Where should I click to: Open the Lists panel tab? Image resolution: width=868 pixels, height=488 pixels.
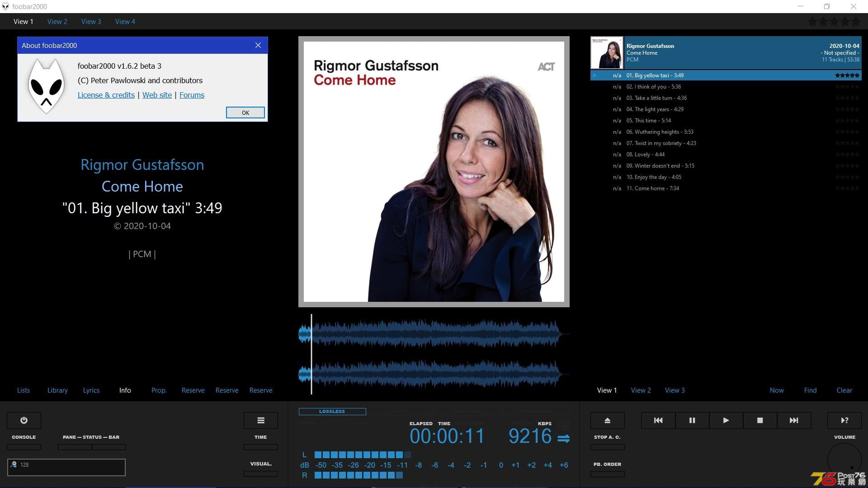click(24, 390)
